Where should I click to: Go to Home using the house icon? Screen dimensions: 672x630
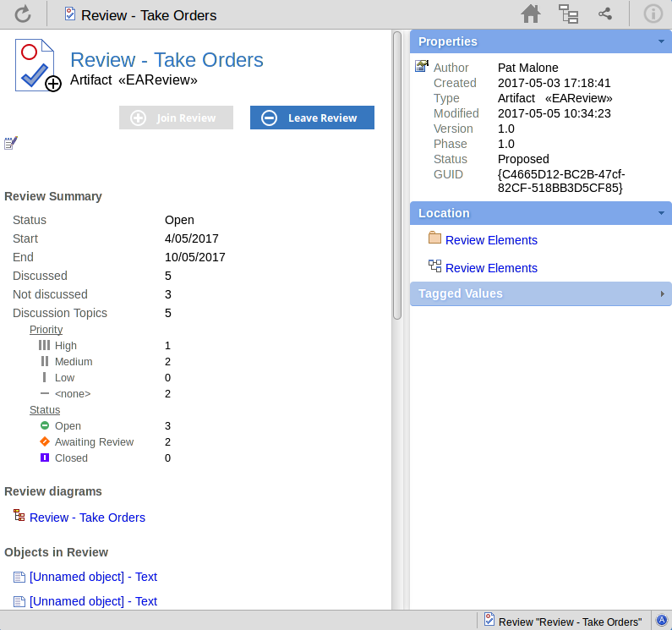530,14
